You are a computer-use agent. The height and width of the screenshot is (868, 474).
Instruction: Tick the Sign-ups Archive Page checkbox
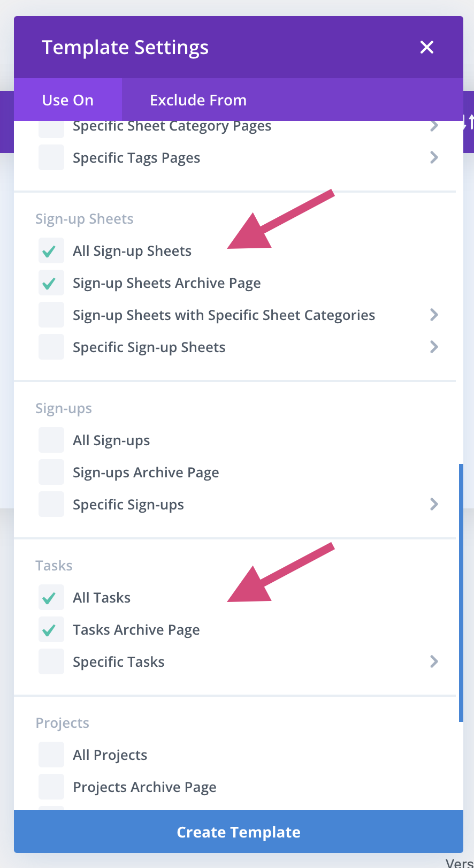tap(51, 473)
